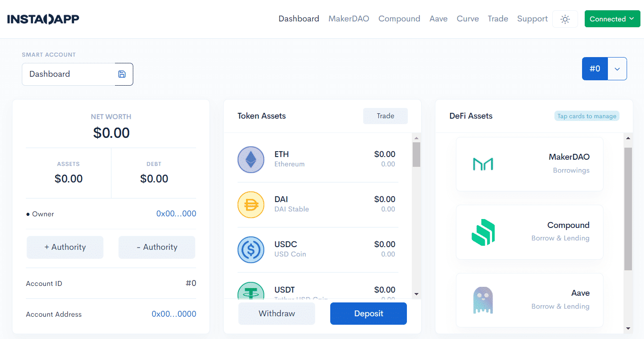The height and width of the screenshot is (339, 644).
Task: Click the USDC $0.00 balance value
Action: click(x=385, y=244)
